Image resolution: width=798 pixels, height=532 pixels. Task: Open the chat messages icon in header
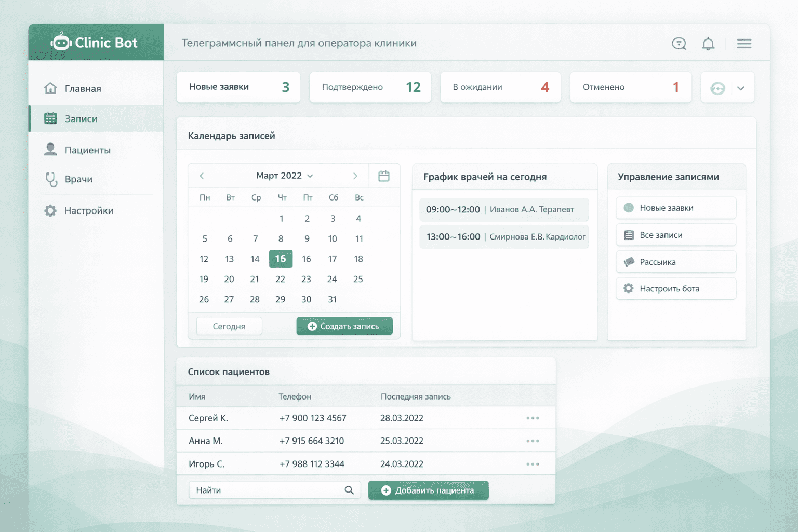pos(679,44)
